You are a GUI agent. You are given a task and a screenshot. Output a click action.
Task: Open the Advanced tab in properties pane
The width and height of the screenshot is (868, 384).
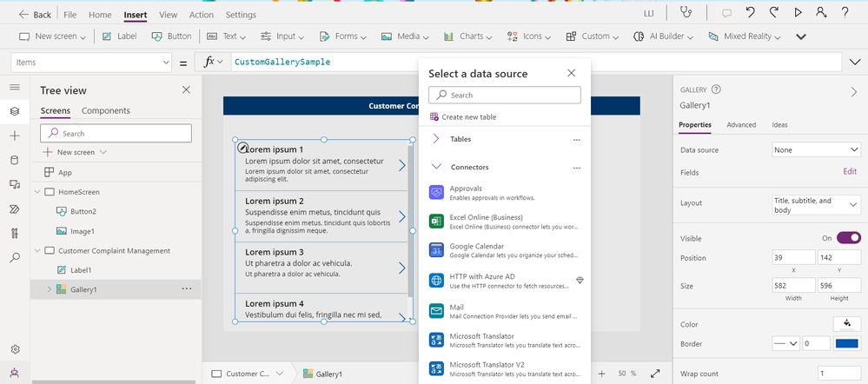point(741,125)
